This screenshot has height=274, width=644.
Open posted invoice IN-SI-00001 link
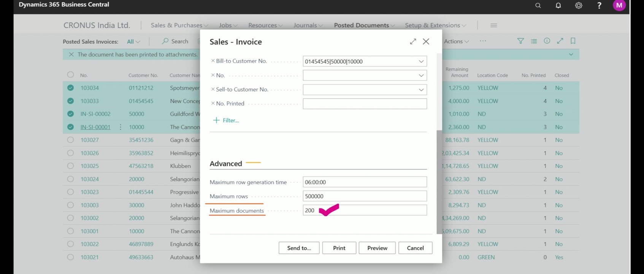(x=95, y=127)
